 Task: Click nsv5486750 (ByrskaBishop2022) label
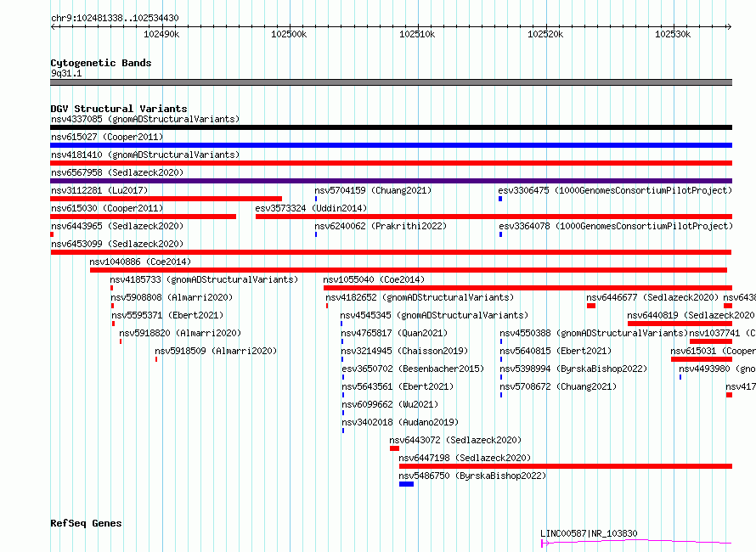[472, 476]
